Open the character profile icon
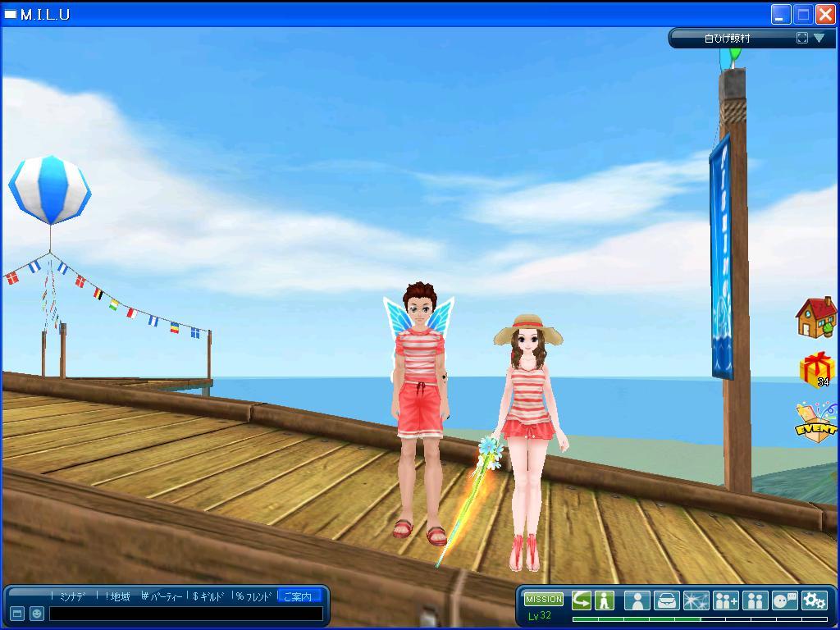The height and width of the screenshot is (630, 840). tap(637, 600)
